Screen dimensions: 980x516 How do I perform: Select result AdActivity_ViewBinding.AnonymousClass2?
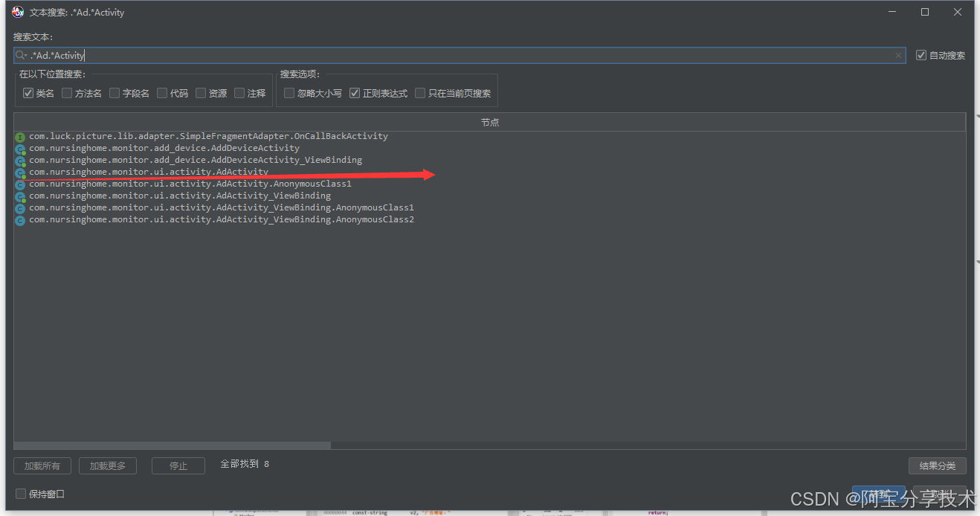pos(222,220)
